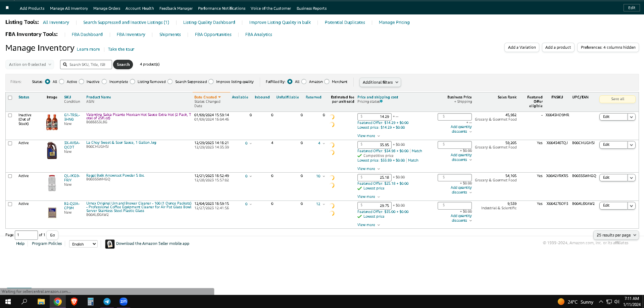Select the La Choy Sweet & Sour row checkbox

(x=10, y=143)
